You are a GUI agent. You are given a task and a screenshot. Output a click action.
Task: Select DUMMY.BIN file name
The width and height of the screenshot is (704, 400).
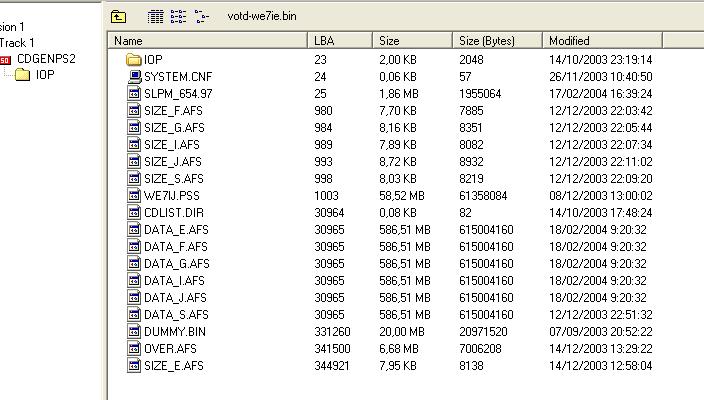click(175, 331)
